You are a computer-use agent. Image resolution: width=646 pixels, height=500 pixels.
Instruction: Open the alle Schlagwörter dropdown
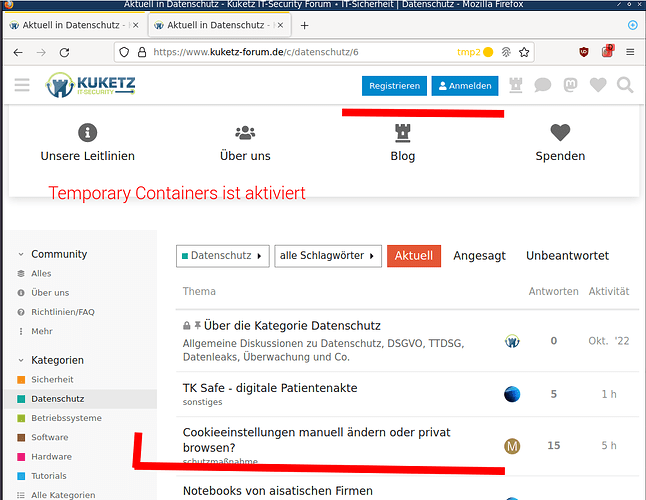click(x=328, y=256)
